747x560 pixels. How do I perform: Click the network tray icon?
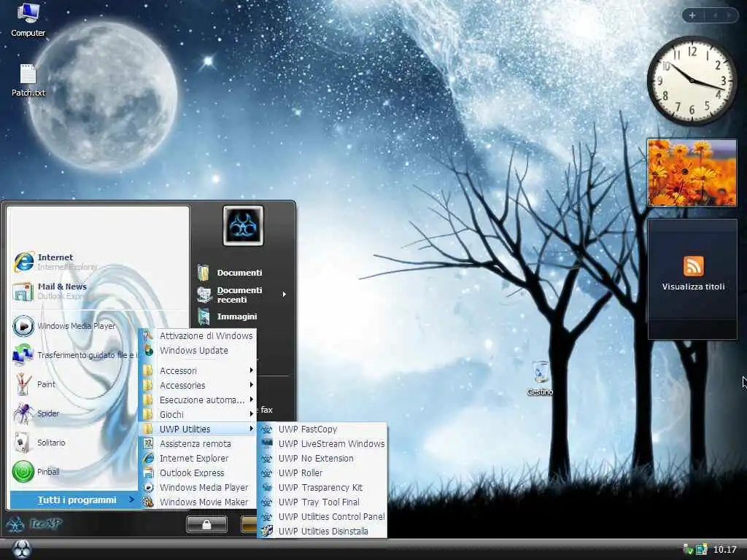[701, 550]
